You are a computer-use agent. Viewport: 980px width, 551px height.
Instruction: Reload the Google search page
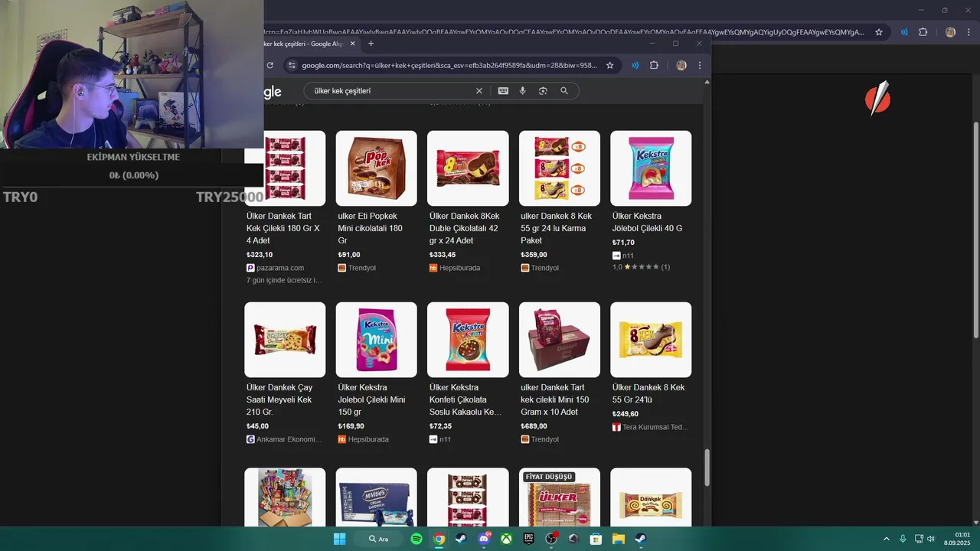coord(269,65)
